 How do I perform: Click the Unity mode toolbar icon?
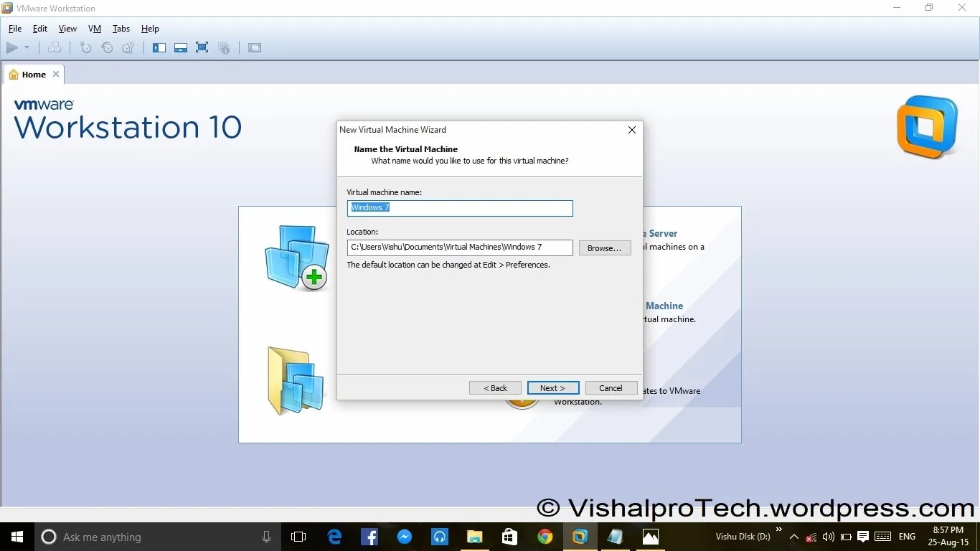pyautogui.click(x=224, y=48)
